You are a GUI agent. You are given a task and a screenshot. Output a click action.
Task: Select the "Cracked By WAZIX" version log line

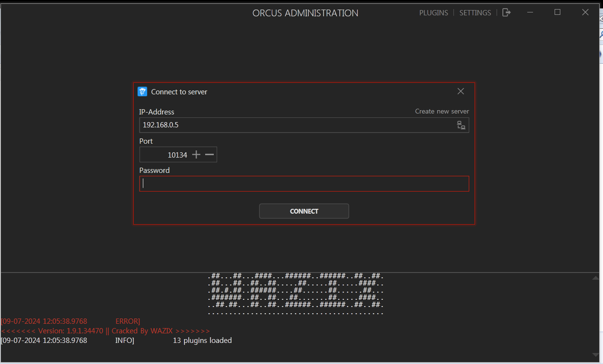(105, 331)
